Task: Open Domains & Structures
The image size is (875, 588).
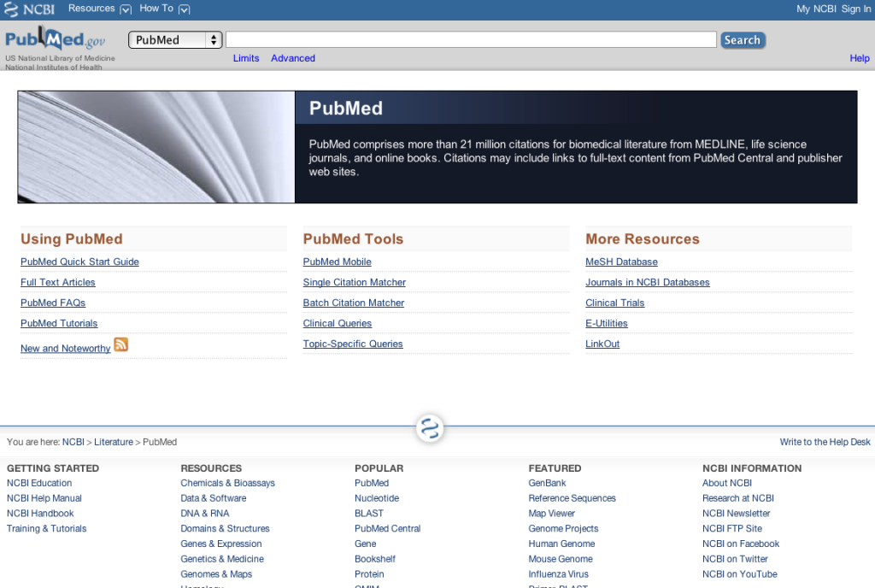Action: click(x=225, y=528)
